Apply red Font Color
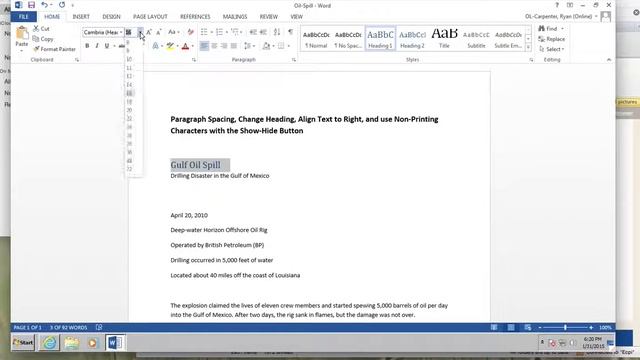Viewport: 640px width, 360px height. [x=185, y=46]
